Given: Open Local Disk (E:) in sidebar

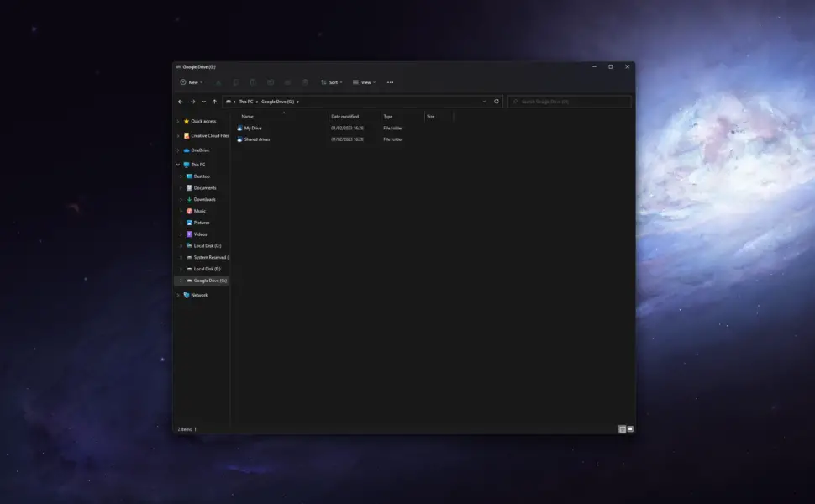Looking at the screenshot, I should tap(207, 269).
